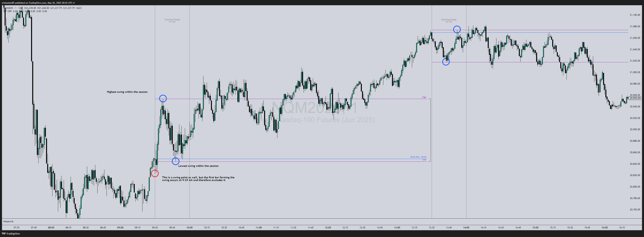Click the 20,840.00 price axis label

point(635,164)
